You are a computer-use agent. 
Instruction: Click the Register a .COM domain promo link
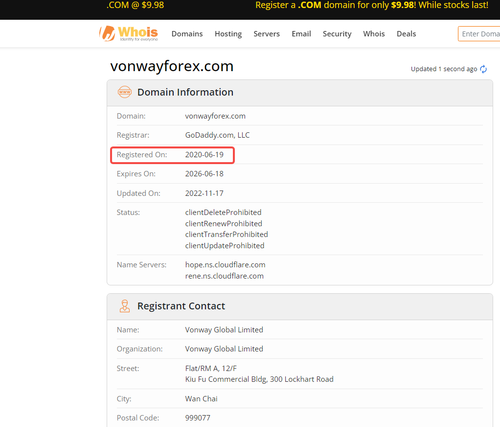click(x=372, y=5)
